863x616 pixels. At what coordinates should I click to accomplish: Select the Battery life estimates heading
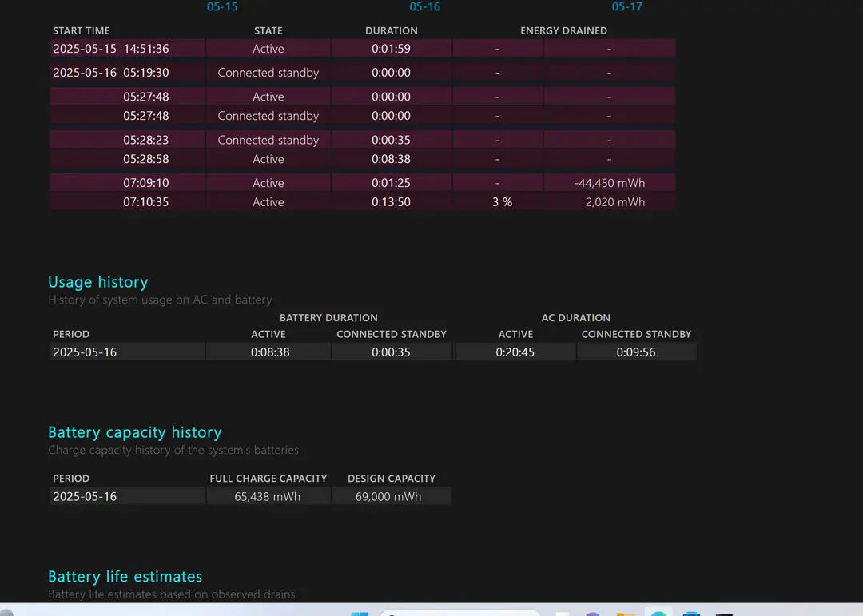point(125,577)
